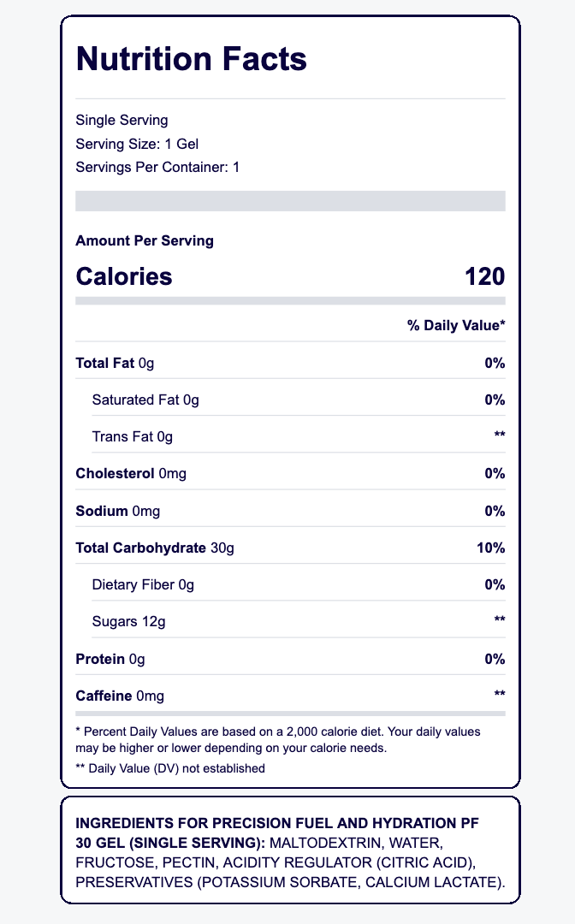This screenshot has width=575, height=924.
Task: Select the Caffeine 0mg row label
Action: (120, 696)
